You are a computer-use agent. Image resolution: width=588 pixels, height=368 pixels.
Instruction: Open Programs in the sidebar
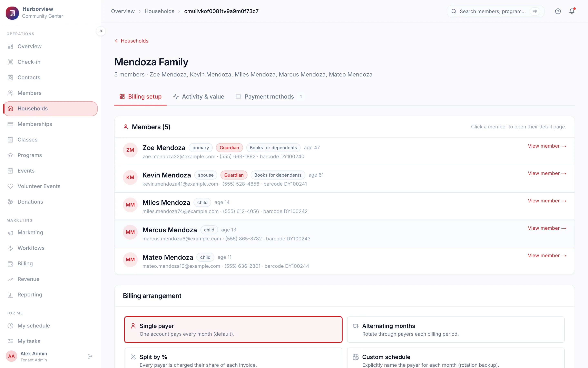click(51, 155)
